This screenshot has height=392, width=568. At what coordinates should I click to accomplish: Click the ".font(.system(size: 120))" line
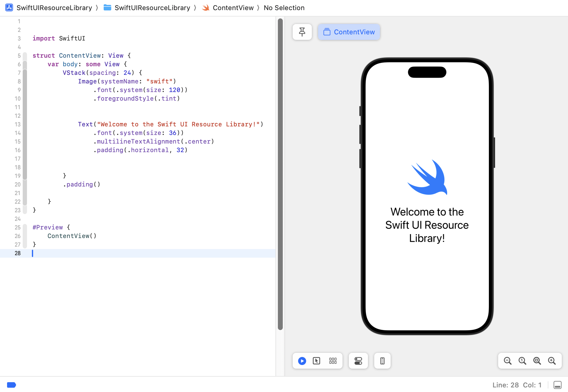pos(140,90)
